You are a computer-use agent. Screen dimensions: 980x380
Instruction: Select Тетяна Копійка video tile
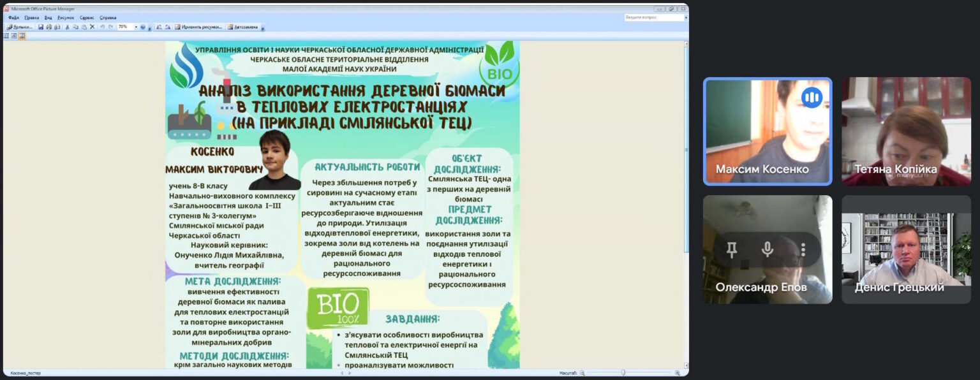coord(906,131)
